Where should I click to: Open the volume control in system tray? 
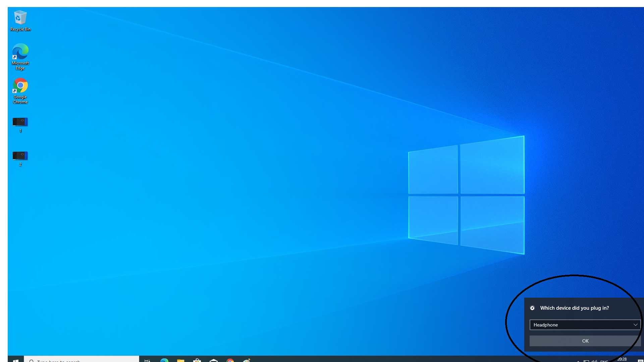[594, 361]
